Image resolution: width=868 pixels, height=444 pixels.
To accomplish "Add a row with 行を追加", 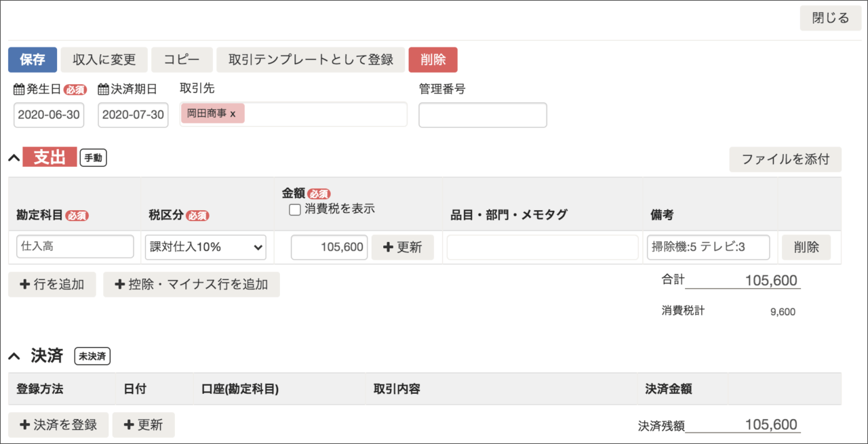I will (52, 285).
